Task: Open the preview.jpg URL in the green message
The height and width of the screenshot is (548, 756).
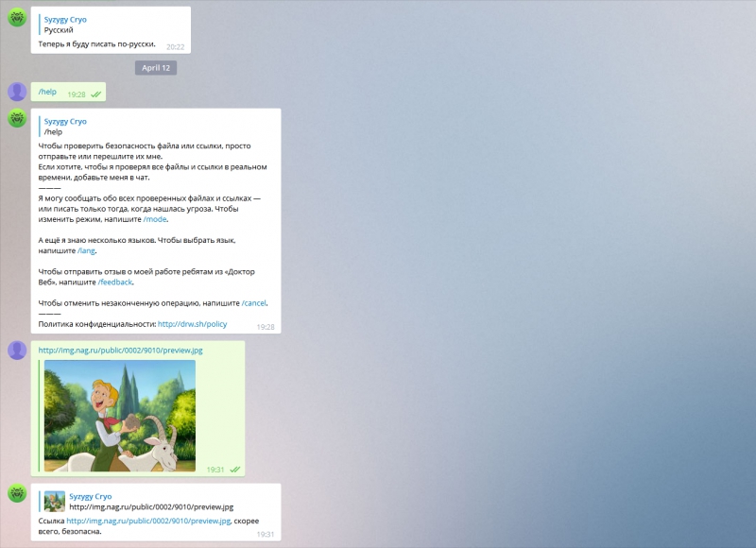Action: tap(121, 351)
